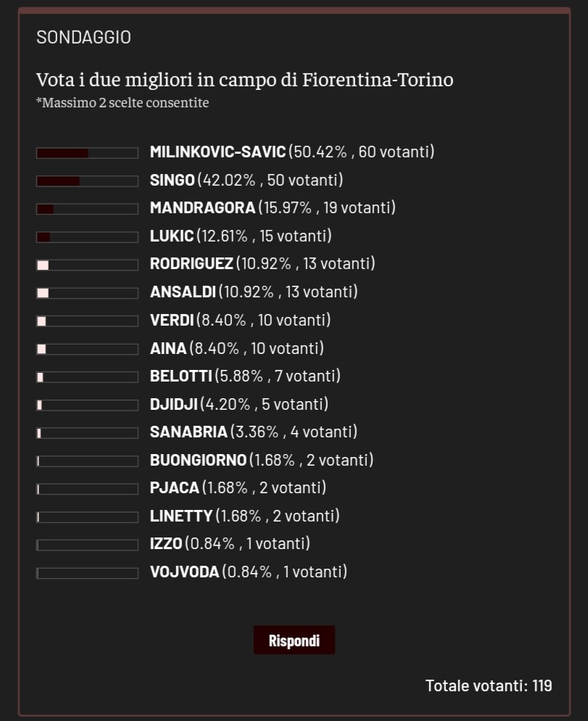Choose the ANSALDI poll option name

click(183, 292)
